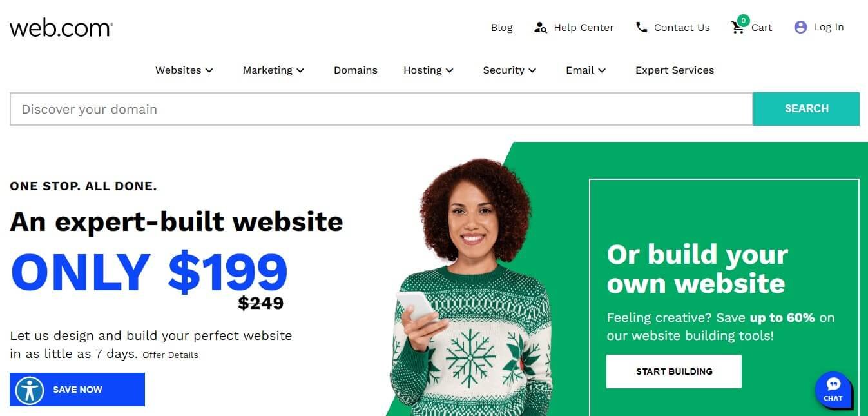868x416 pixels.
Task: Open the Blog link
Action: pyautogui.click(x=502, y=28)
